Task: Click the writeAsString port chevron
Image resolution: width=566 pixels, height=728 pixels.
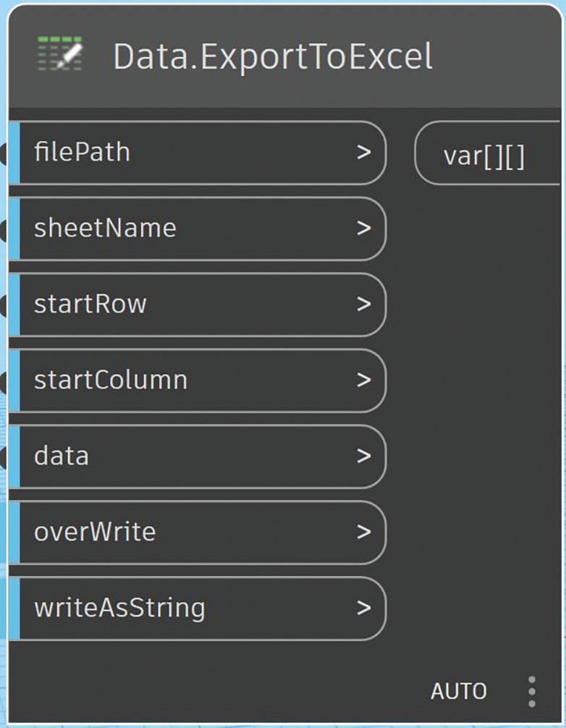Action: click(364, 608)
